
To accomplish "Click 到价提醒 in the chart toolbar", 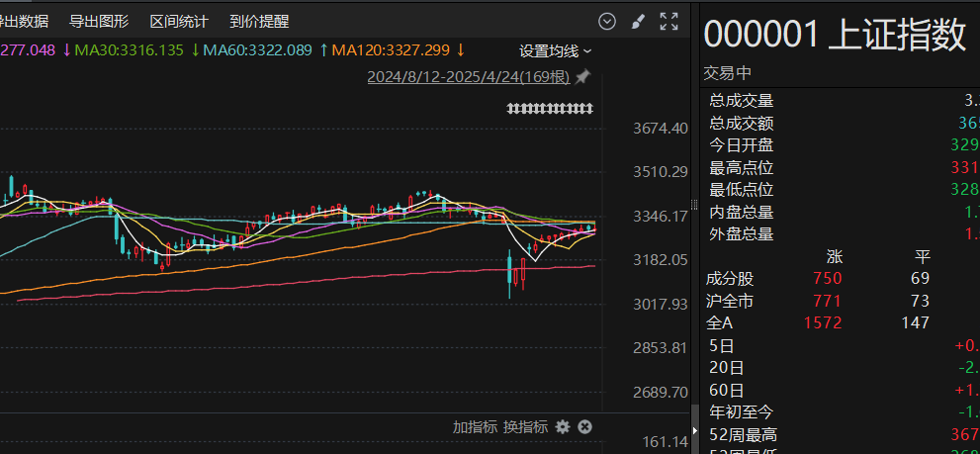I will pyautogui.click(x=259, y=22).
